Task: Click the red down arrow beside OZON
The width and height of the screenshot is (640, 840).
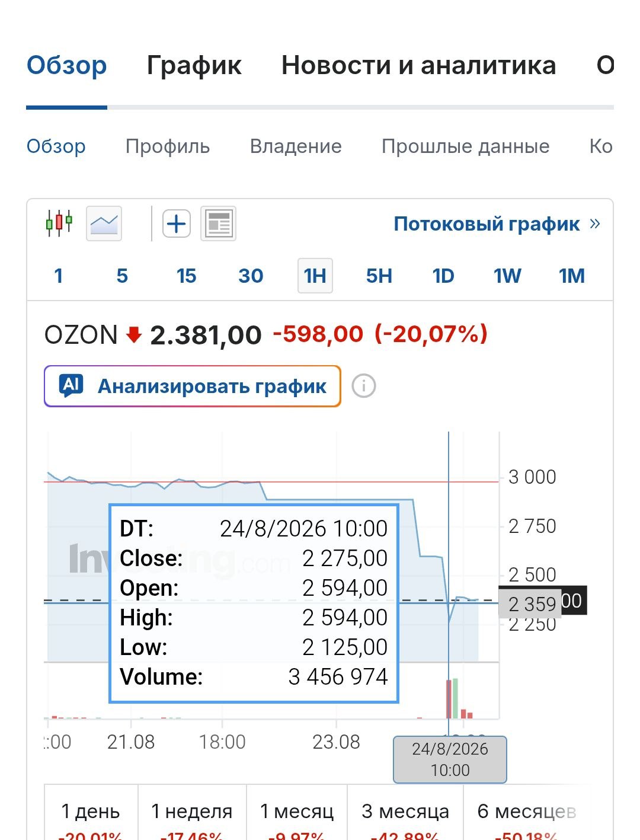Action: point(134,335)
